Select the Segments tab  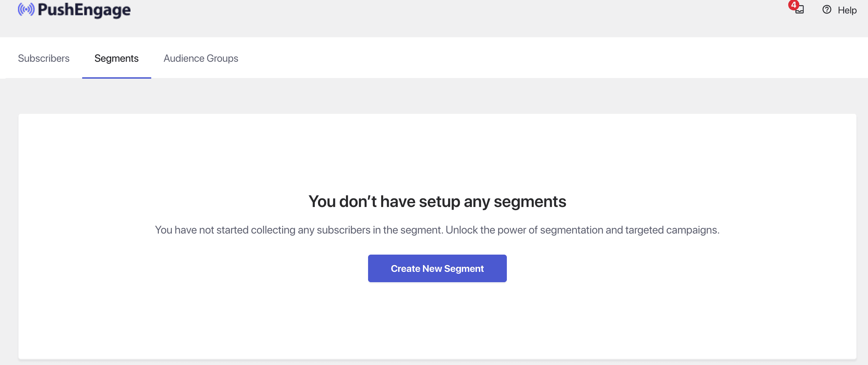pyautogui.click(x=116, y=58)
